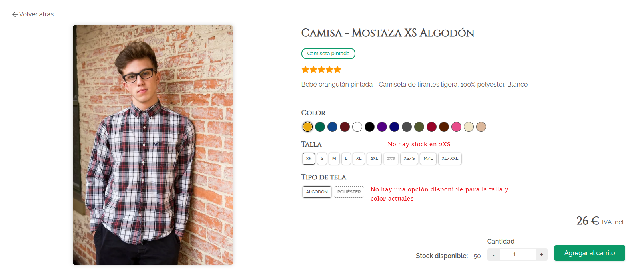This screenshot has height=278, width=644.
Task: Pick the white color swatch
Action: [357, 127]
